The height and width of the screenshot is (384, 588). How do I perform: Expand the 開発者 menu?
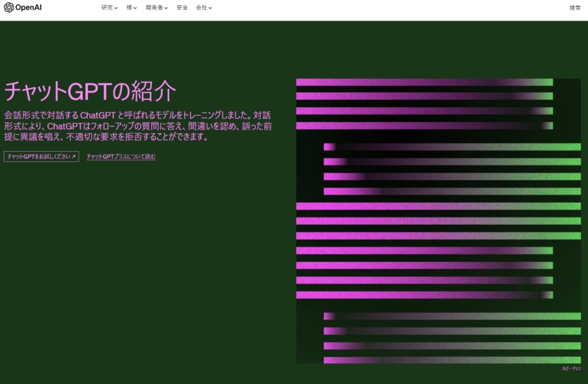[154, 7]
